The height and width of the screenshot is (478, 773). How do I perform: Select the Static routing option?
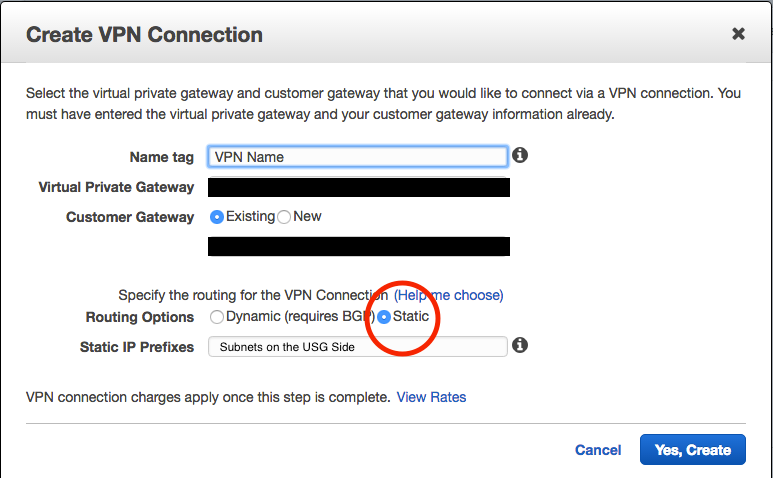point(384,317)
